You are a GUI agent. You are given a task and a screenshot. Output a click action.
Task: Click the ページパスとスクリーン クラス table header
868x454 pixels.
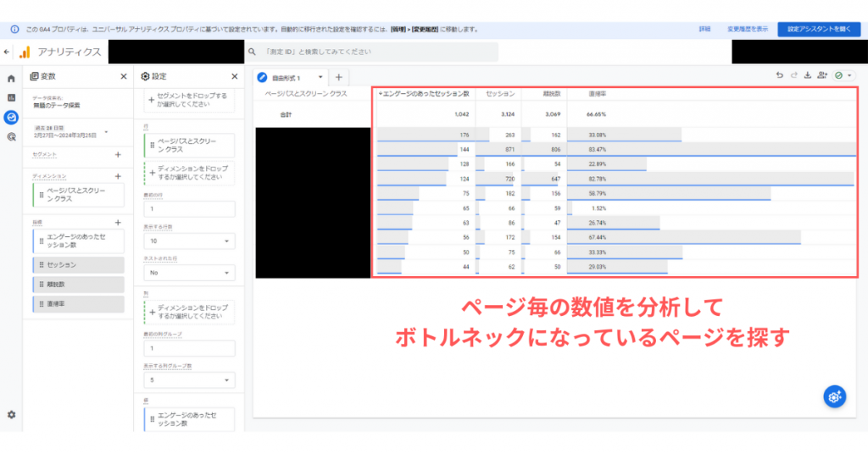coord(306,94)
